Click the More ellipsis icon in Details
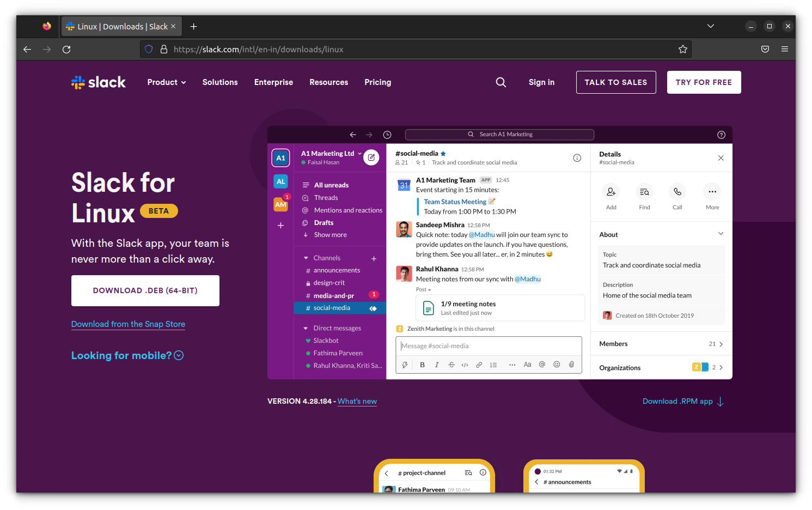 [x=712, y=192]
